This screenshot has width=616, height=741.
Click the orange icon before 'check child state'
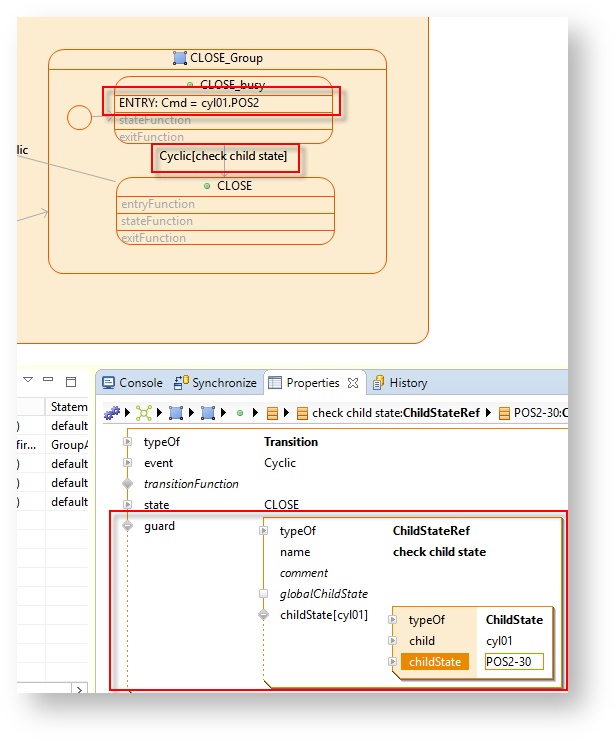[302, 412]
